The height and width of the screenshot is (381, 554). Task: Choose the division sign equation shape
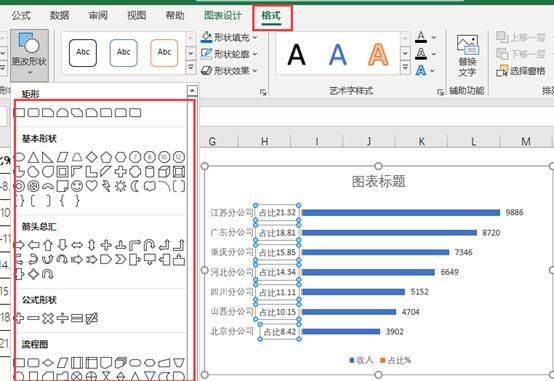(62, 318)
